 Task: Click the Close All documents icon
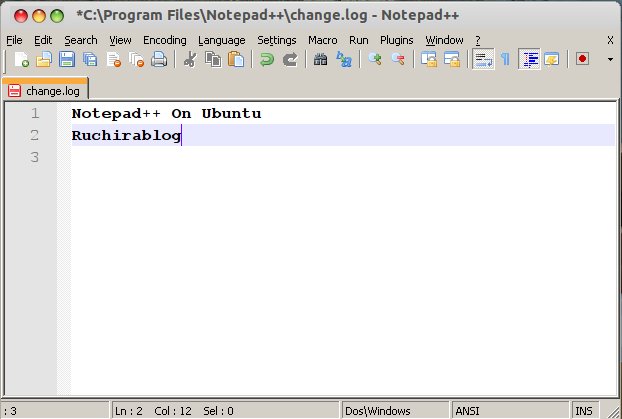pos(136,60)
